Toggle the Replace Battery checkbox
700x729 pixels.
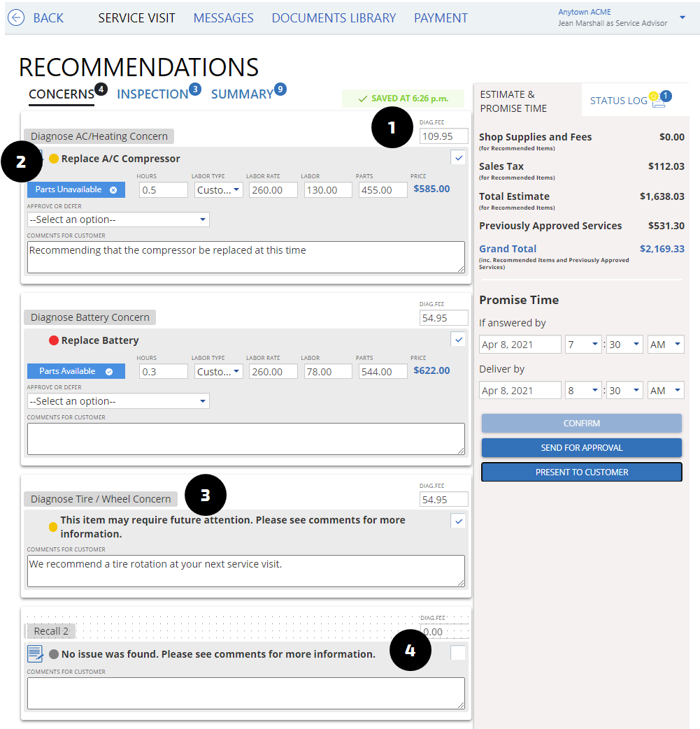coord(458,339)
